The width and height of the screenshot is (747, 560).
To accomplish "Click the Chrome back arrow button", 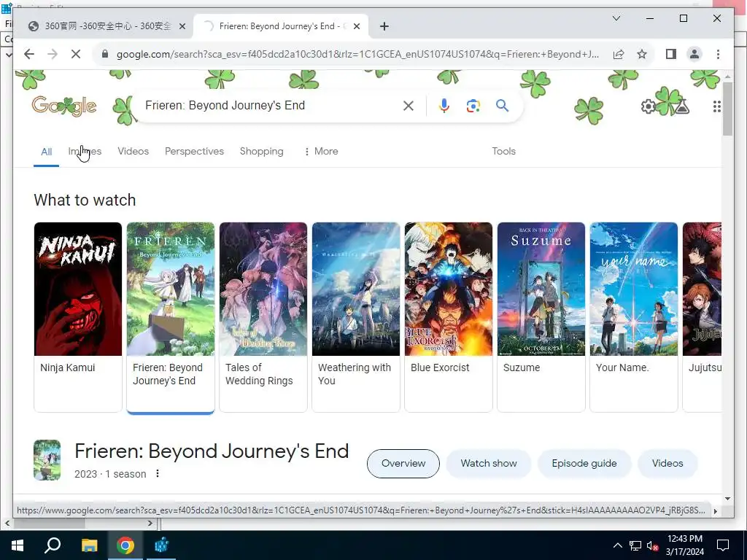I will [29, 54].
